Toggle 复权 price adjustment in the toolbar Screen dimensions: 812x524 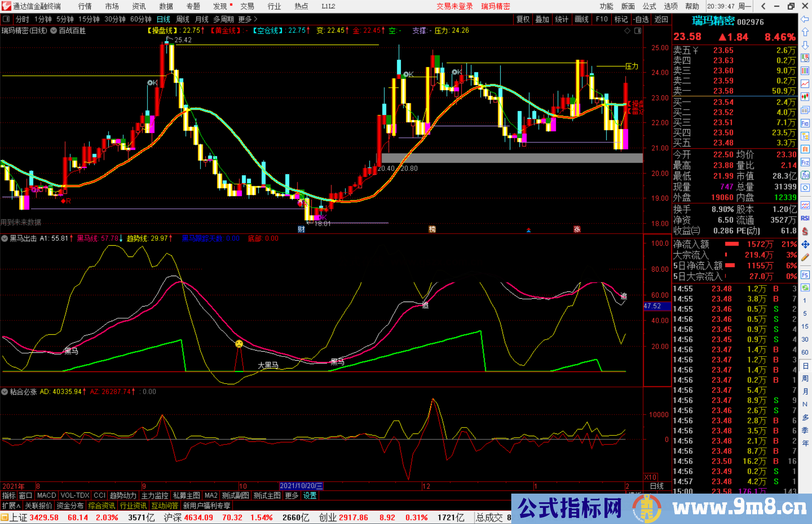[x=523, y=19]
